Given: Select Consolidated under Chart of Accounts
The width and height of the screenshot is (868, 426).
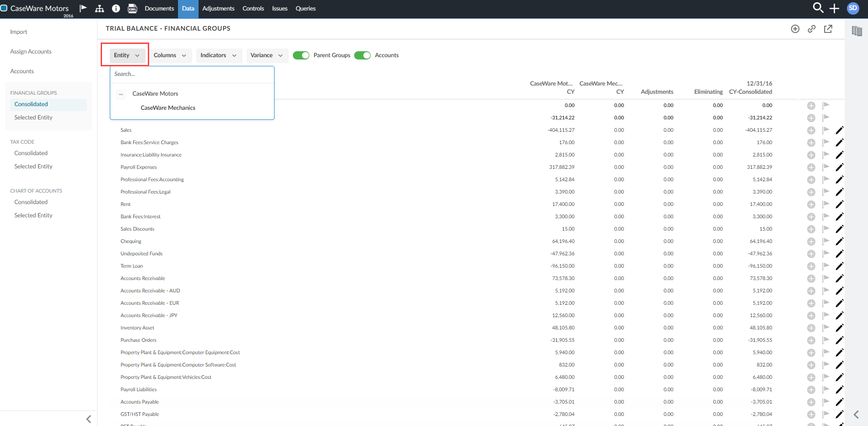Looking at the screenshot, I should tap(31, 202).
